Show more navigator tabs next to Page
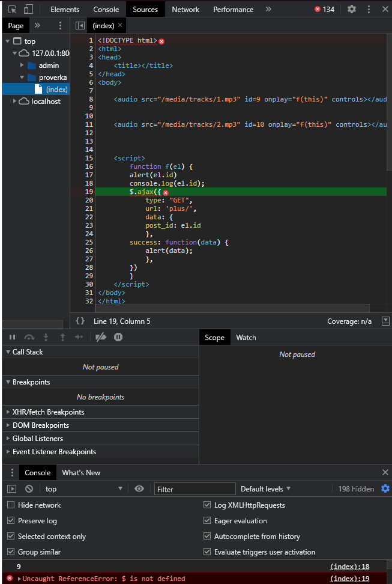The width and height of the screenshot is (392, 584). (x=37, y=25)
